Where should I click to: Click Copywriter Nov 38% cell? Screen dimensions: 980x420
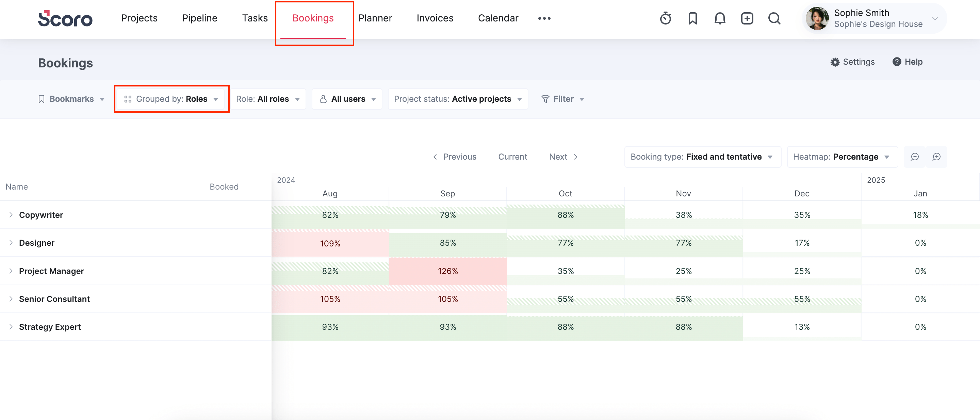[x=684, y=215]
